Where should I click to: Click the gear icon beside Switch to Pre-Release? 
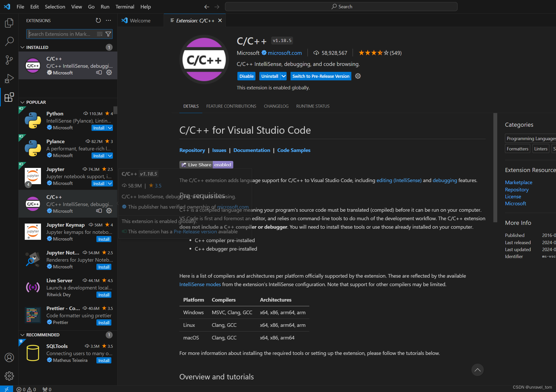[358, 76]
